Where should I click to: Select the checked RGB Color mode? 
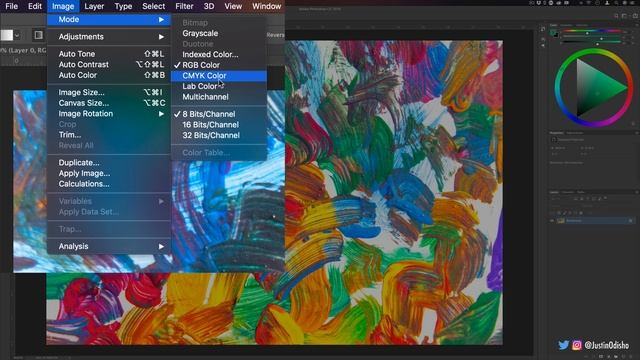(218, 65)
